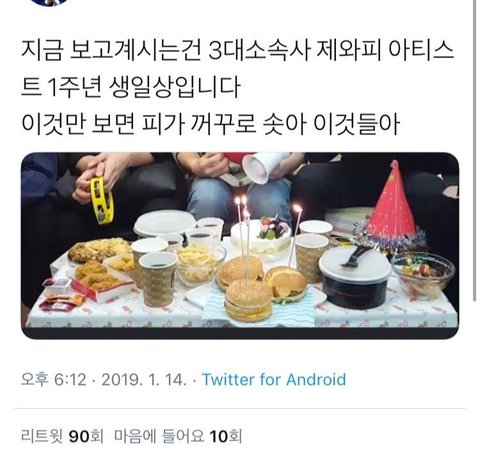Click the white cake with fruit topping
Image resolution: width=480 pixels, height=452 pixels.
click(261, 235)
